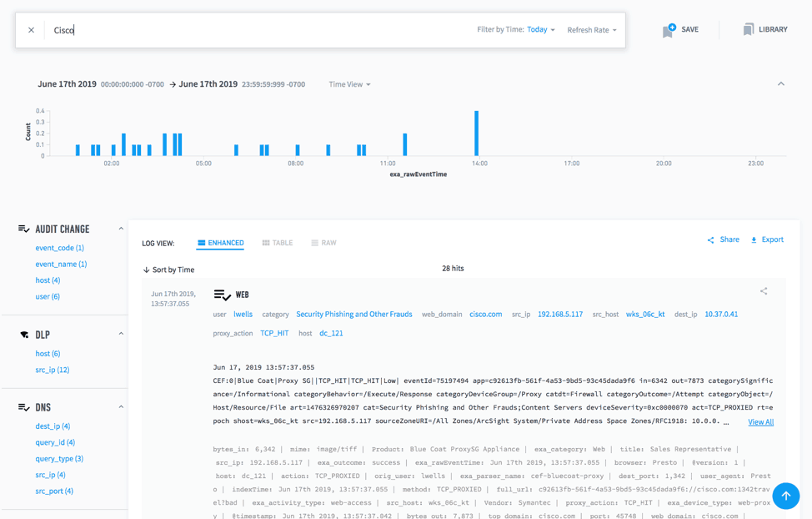Save the current search with the SAVE icon

[680, 29]
